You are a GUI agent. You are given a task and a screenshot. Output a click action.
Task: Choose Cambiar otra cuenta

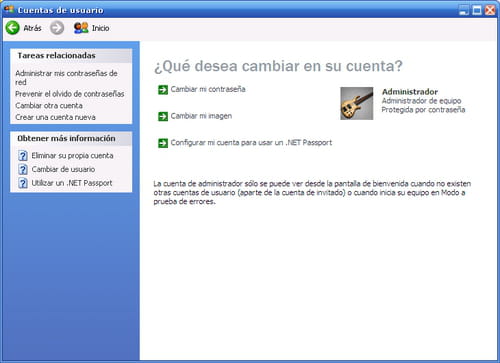(x=49, y=106)
